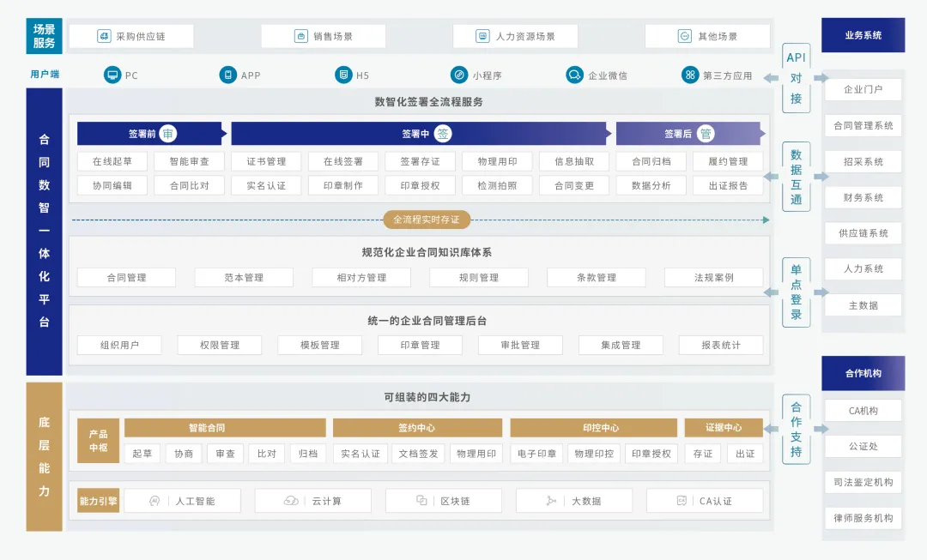Screen dimensions: 927x560
Task: Click the 审 circle badge on 签署前
Action: [168, 134]
